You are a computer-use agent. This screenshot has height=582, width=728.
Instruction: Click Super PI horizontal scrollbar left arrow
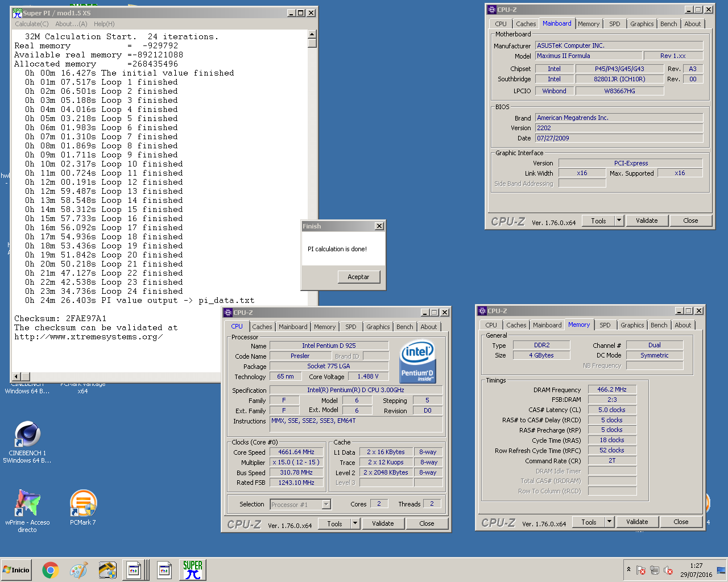[x=16, y=376]
